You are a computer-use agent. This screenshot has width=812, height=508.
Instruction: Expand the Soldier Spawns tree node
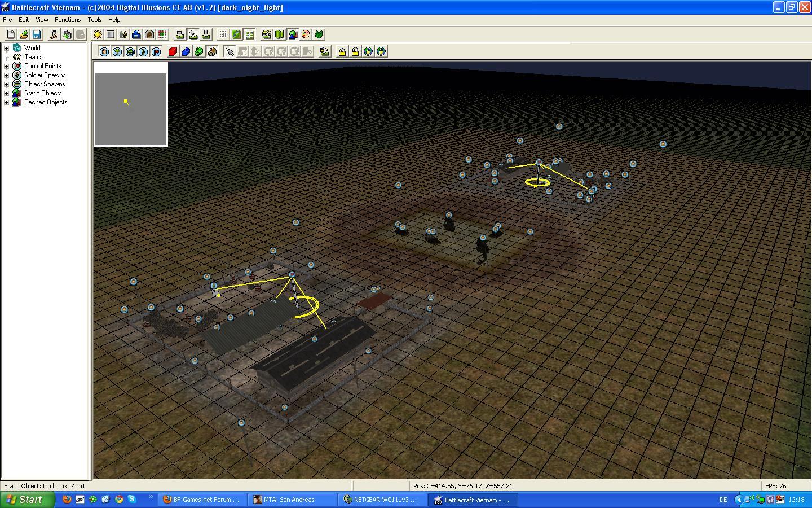coord(7,75)
